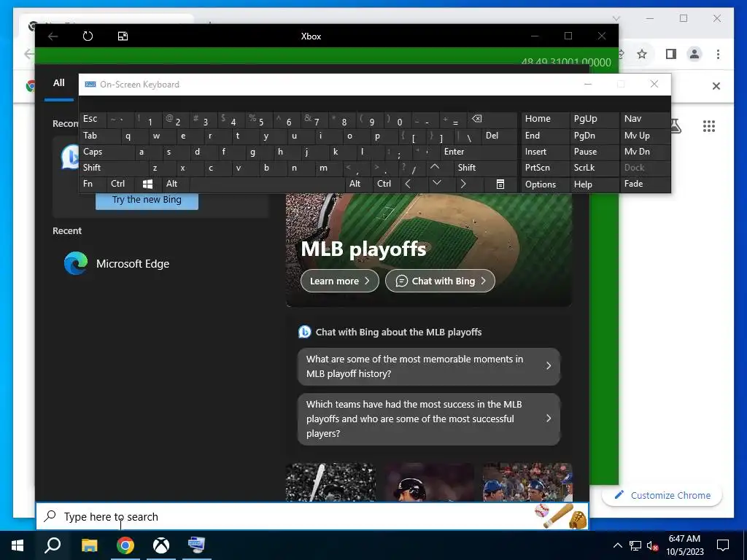Tap the up arrow key on keyboard
Screen dimensions: 747x560
pos(435,168)
